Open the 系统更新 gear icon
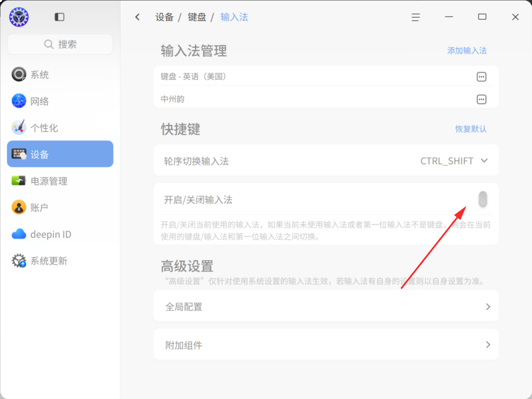 (19, 261)
